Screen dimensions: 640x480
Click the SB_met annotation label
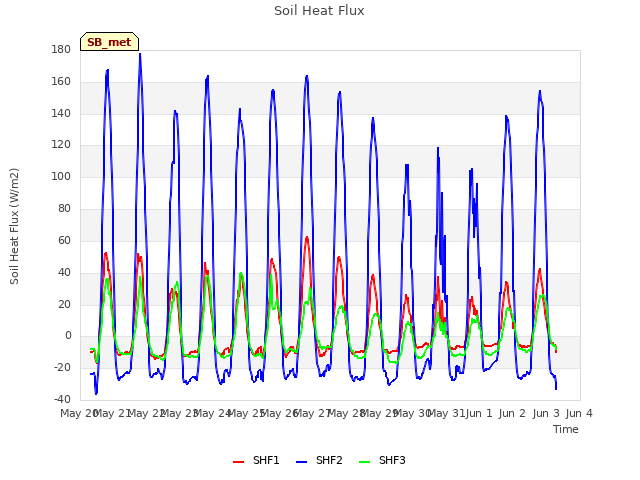tap(109, 42)
